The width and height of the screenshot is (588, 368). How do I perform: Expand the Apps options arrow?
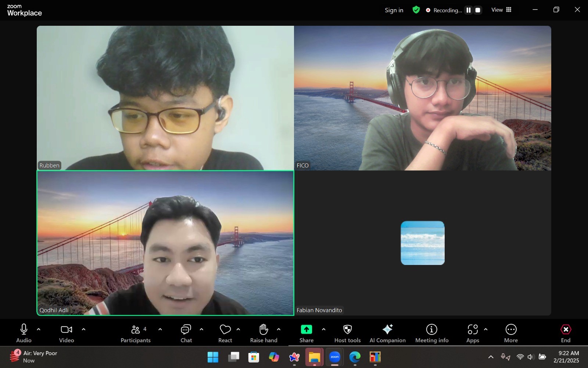486,329
